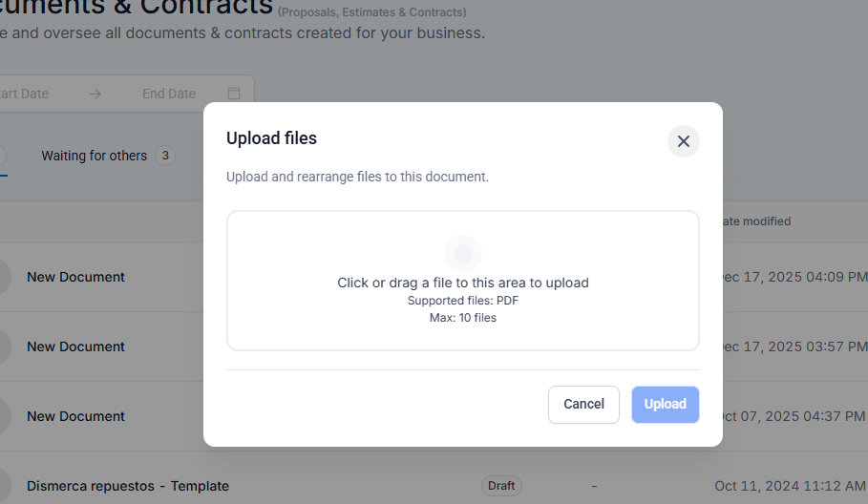Click the "Click or drag a file" upload text

coord(463,283)
